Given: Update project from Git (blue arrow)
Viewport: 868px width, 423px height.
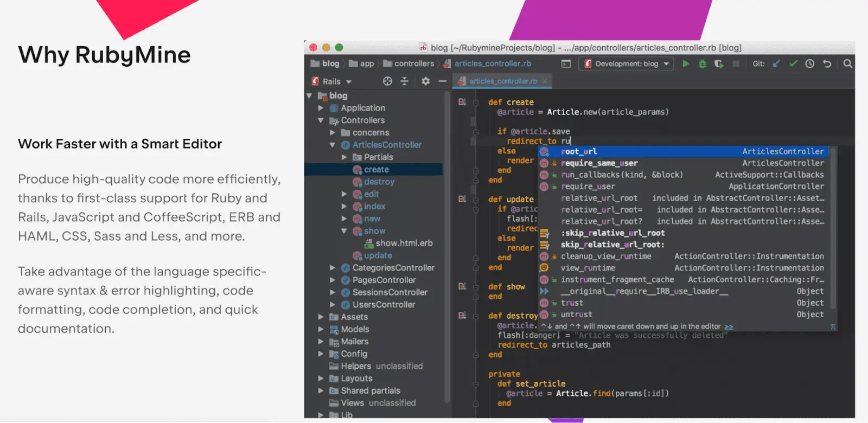Looking at the screenshot, I should tap(776, 64).
